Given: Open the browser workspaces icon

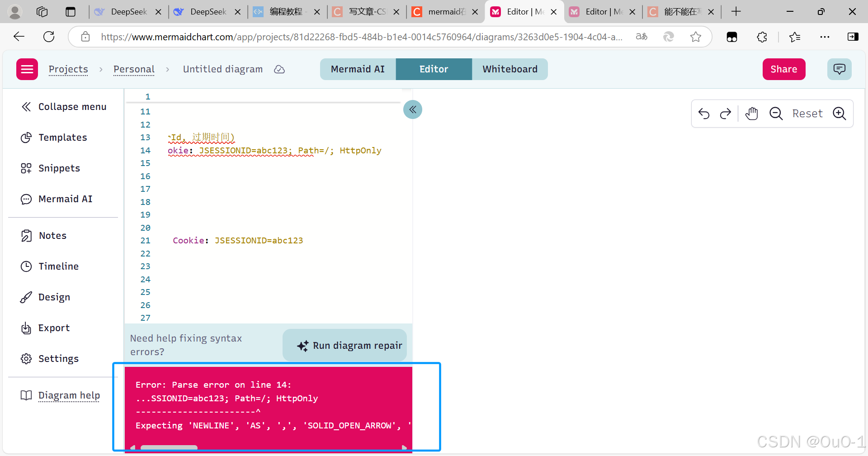Looking at the screenshot, I should click(42, 12).
